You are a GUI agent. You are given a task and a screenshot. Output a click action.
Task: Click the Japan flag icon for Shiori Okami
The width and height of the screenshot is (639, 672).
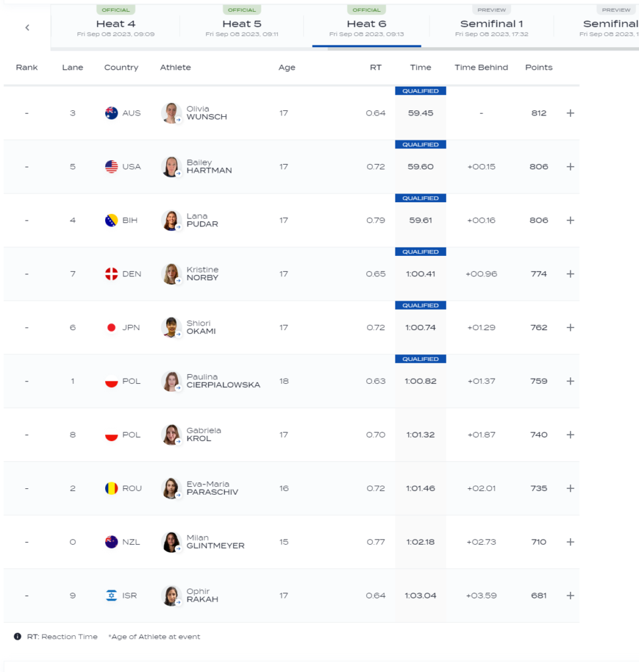tap(112, 327)
